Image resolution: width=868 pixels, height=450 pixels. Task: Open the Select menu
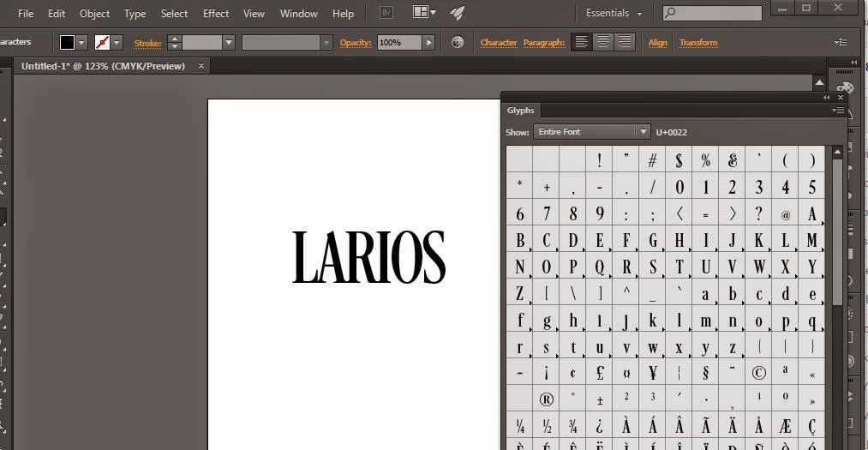point(175,13)
